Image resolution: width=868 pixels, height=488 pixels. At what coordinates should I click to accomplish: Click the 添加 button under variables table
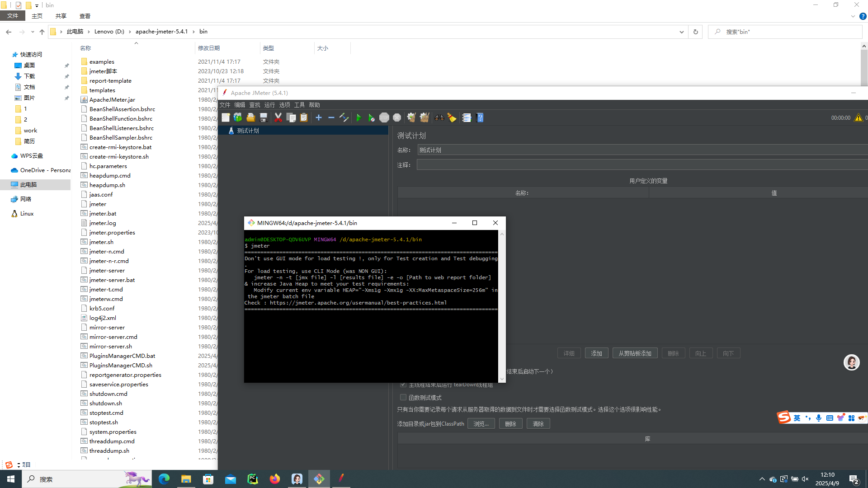coord(596,353)
